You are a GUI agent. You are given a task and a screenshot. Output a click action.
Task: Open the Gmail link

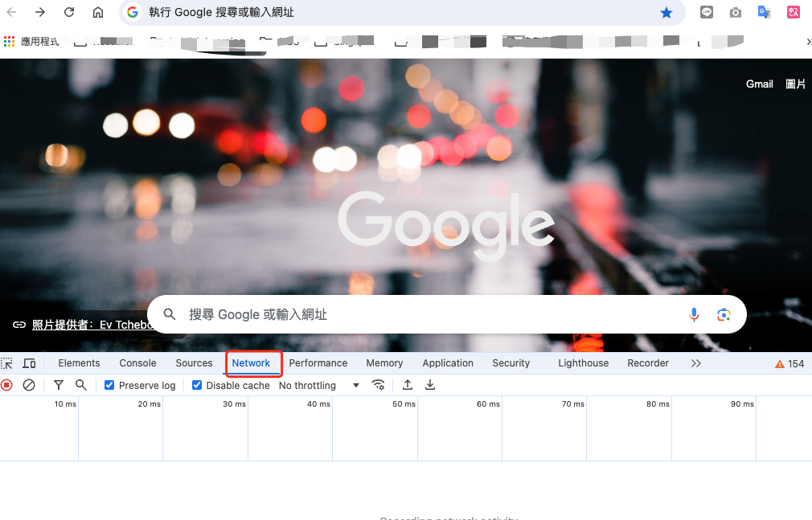(759, 84)
